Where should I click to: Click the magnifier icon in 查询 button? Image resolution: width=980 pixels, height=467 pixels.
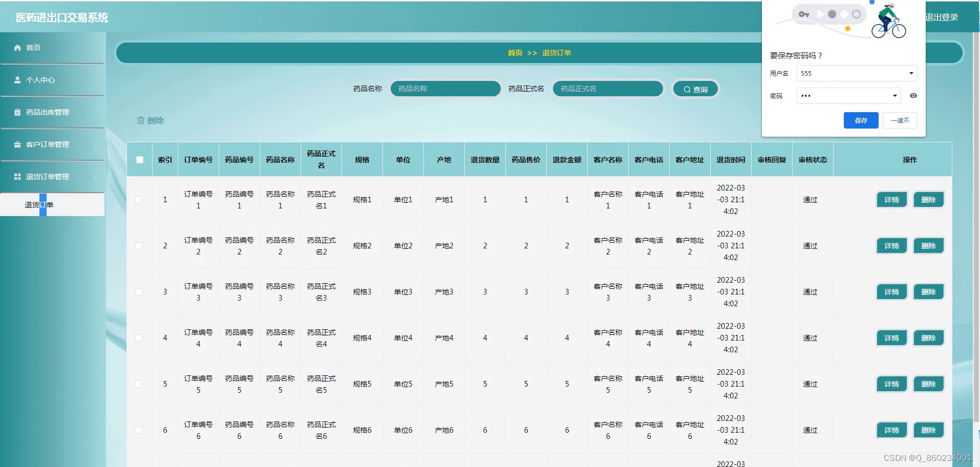coord(687,90)
